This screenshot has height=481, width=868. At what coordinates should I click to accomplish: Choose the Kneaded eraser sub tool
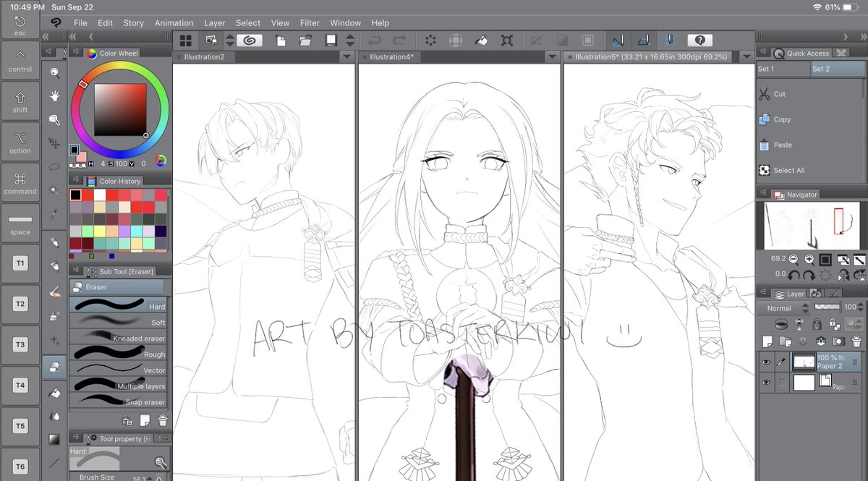(x=119, y=336)
